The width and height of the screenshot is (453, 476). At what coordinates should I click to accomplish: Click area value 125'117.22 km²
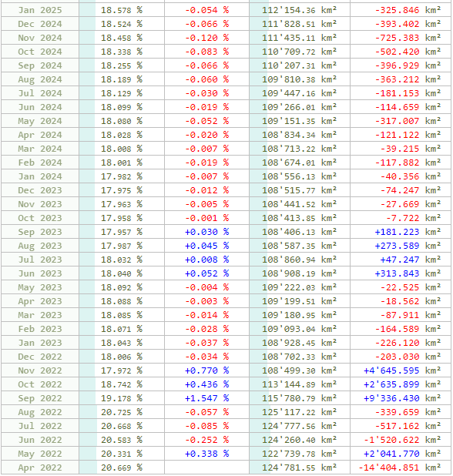click(x=300, y=412)
